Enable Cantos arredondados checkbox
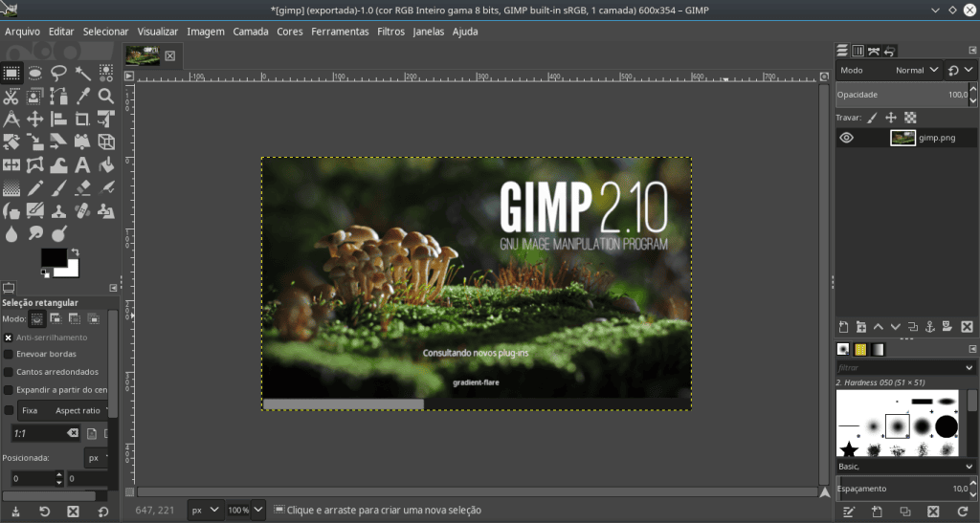Image resolution: width=980 pixels, height=523 pixels. (x=8, y=372)
